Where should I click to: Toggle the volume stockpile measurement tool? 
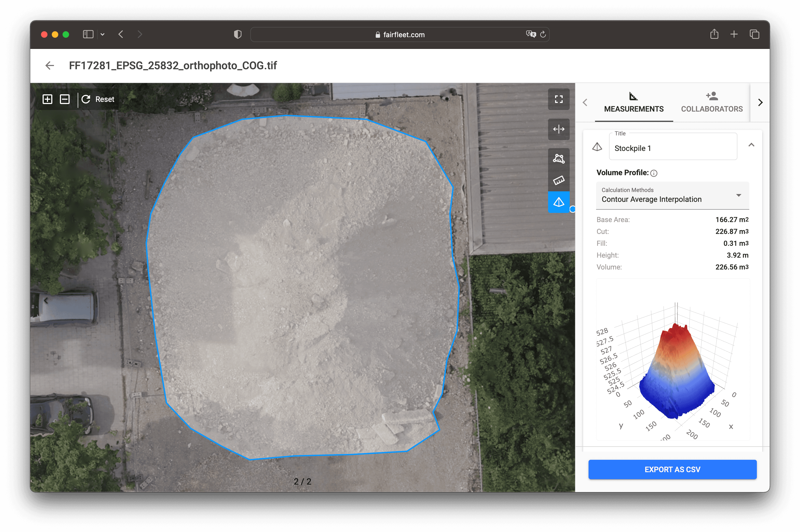[x=559, y=202]
